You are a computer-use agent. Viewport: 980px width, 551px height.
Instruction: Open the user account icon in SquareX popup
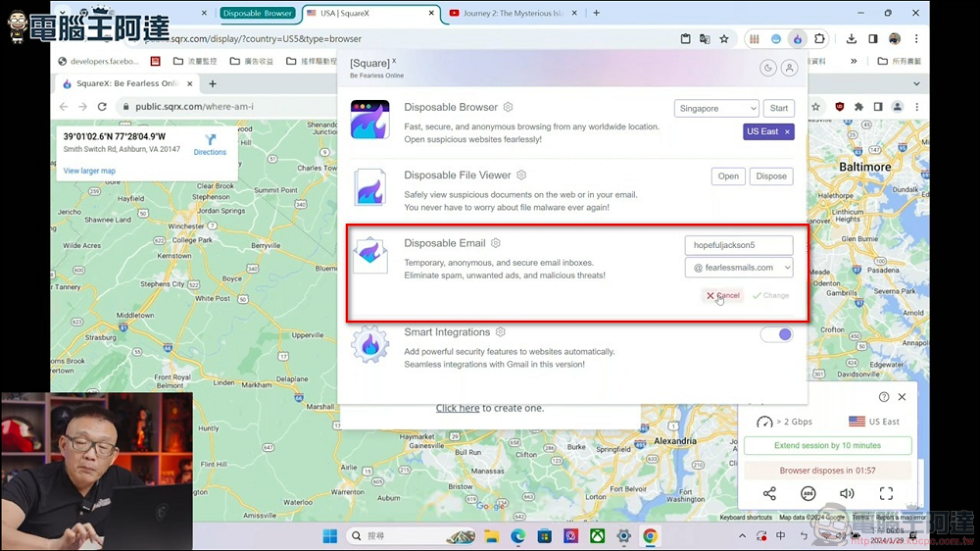789,68
